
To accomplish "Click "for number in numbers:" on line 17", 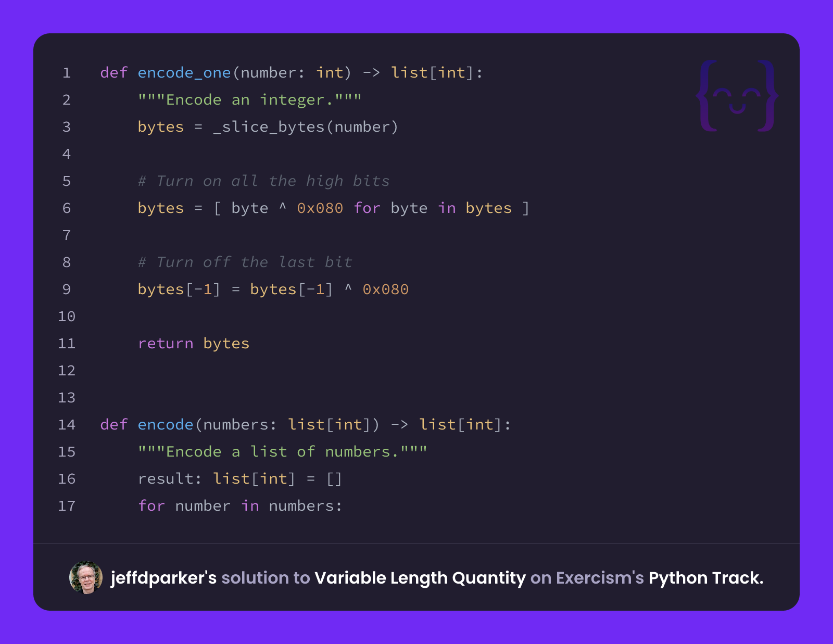I will tap(240, 506).
